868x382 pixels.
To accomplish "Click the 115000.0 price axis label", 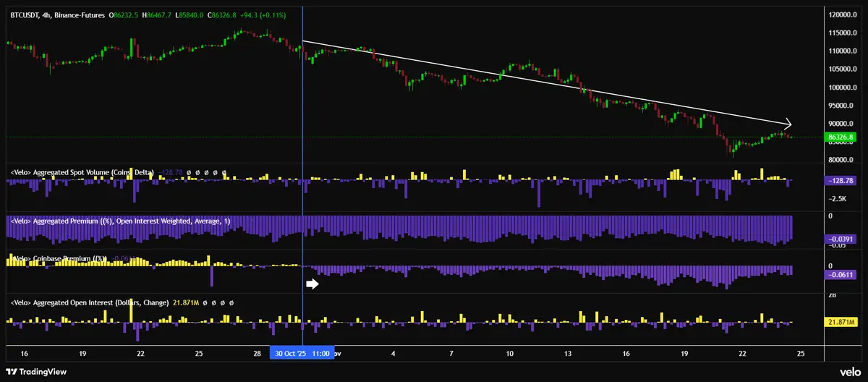I will tap(843, 33).
